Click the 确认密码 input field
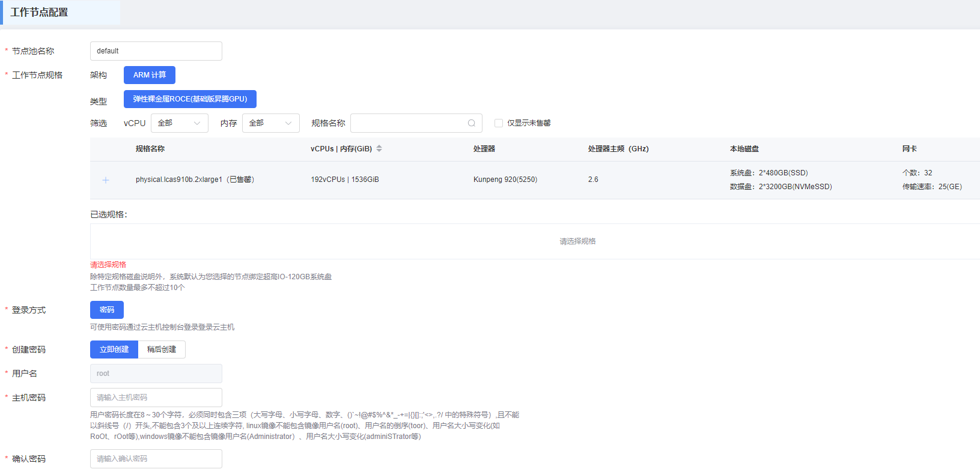 [156, 459]
